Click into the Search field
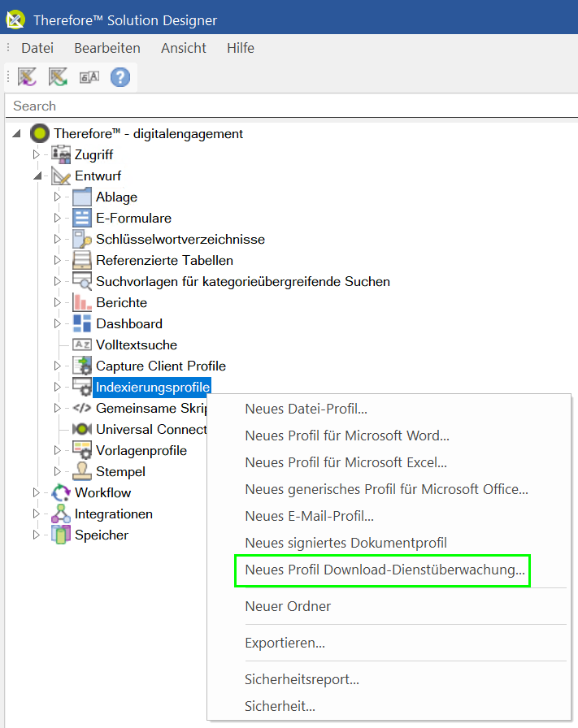This screenshot has width=578, height=728. (x=292, y=106)
